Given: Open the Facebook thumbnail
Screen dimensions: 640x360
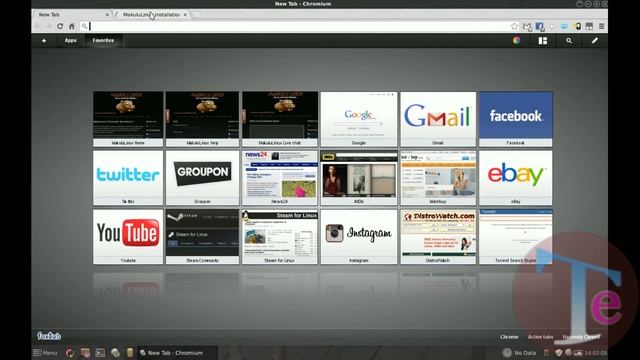Looking at the screenshot, I should [516, 119].
